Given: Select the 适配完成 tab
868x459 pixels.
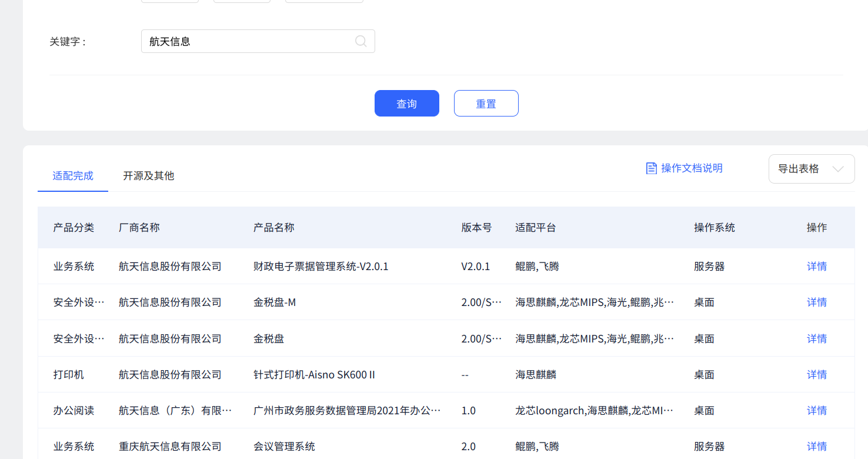Looking at the screenshot, I should [72, 175].
